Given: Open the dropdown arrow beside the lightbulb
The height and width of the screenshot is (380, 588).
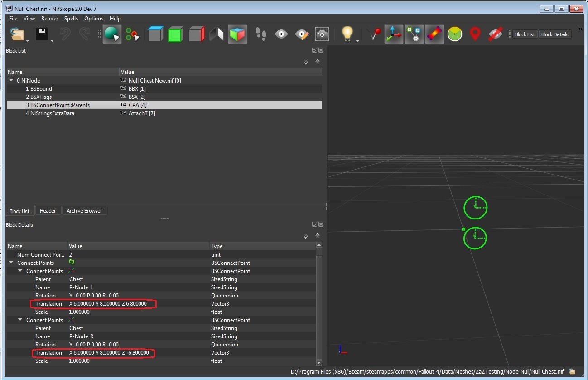Looking at the screenshot, I should [x=357, y=41].
